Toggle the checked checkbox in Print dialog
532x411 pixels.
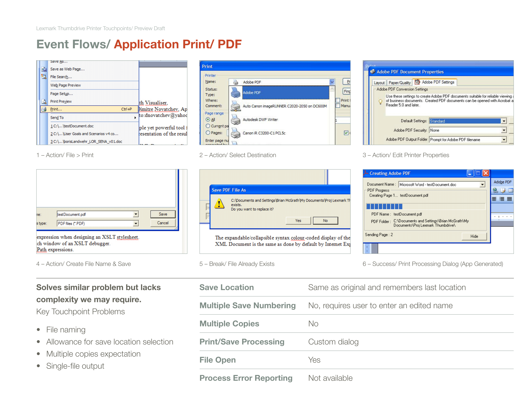346,133
